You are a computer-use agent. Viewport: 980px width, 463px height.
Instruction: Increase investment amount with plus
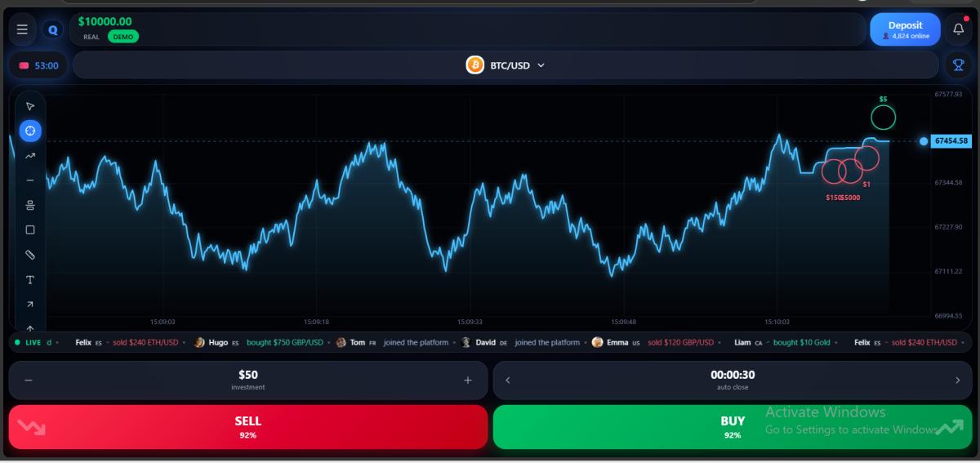(x=468, y=380)
